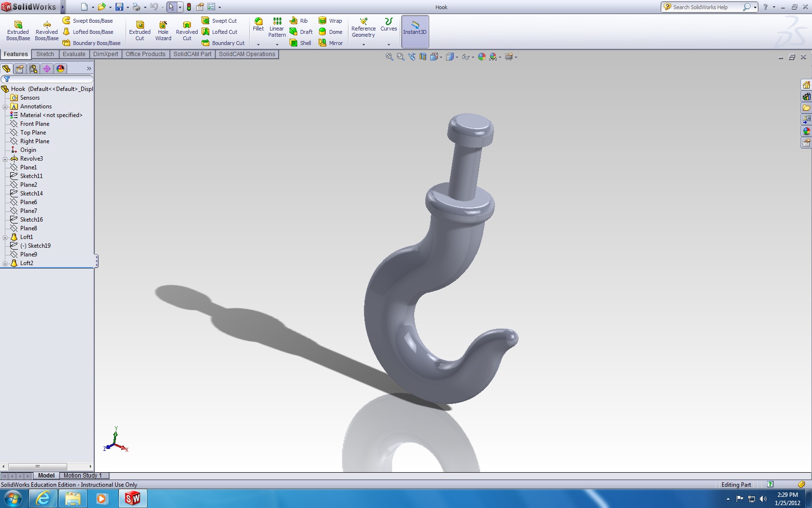This screenshot has height=508, width=812.
Task: Switch to the Evaluate tab
Action: click(74, 54)
